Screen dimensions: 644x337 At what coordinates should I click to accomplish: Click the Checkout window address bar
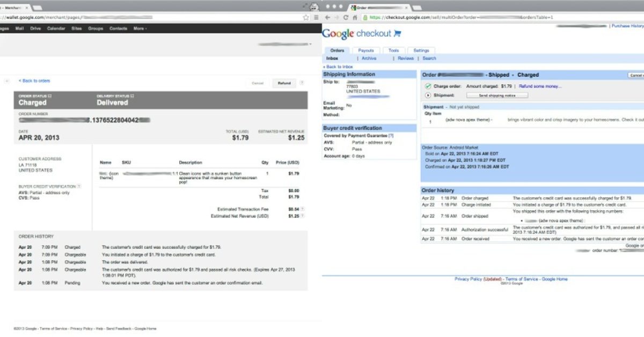(x=502, y=17)
